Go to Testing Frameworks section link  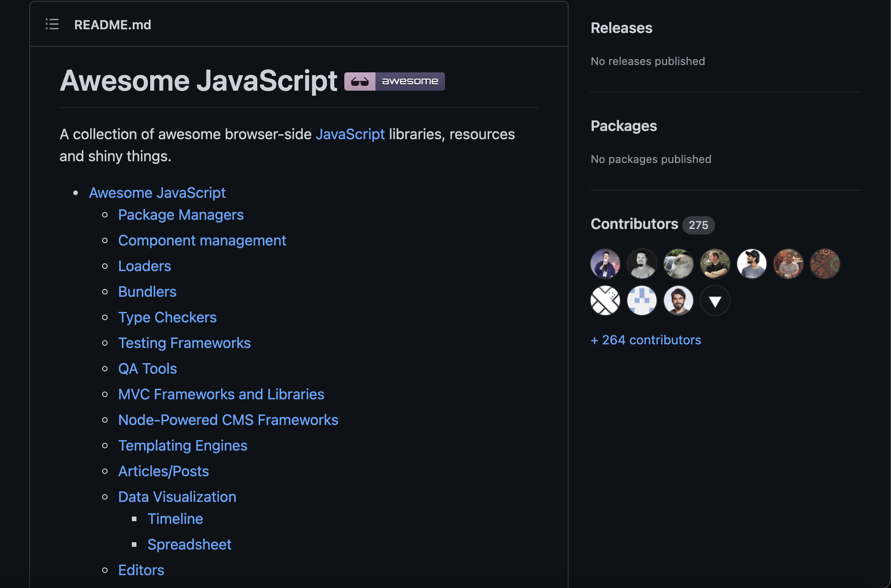click(184, 343)
